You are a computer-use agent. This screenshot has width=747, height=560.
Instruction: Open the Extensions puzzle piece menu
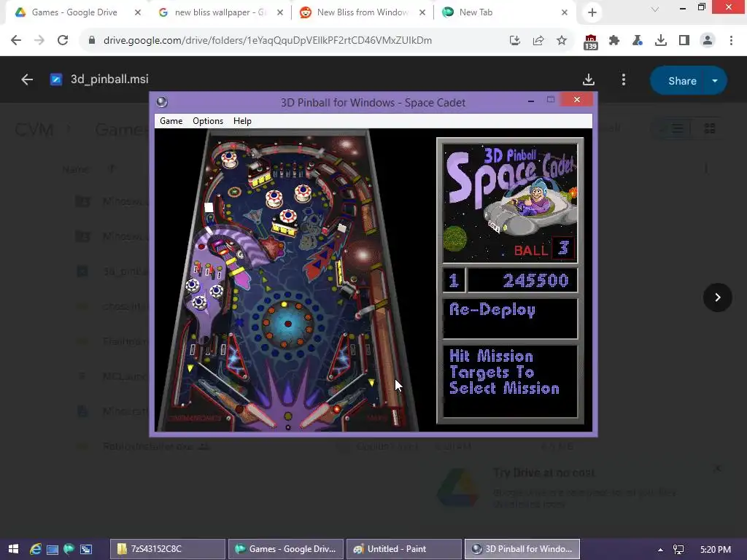(x=614, y=41)
